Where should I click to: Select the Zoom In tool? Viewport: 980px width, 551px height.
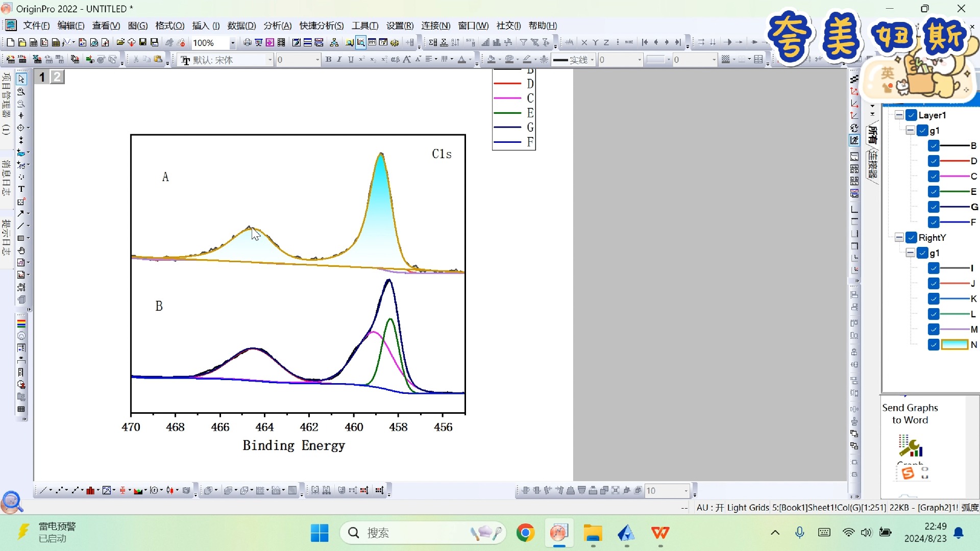click(x=21, y=92)
